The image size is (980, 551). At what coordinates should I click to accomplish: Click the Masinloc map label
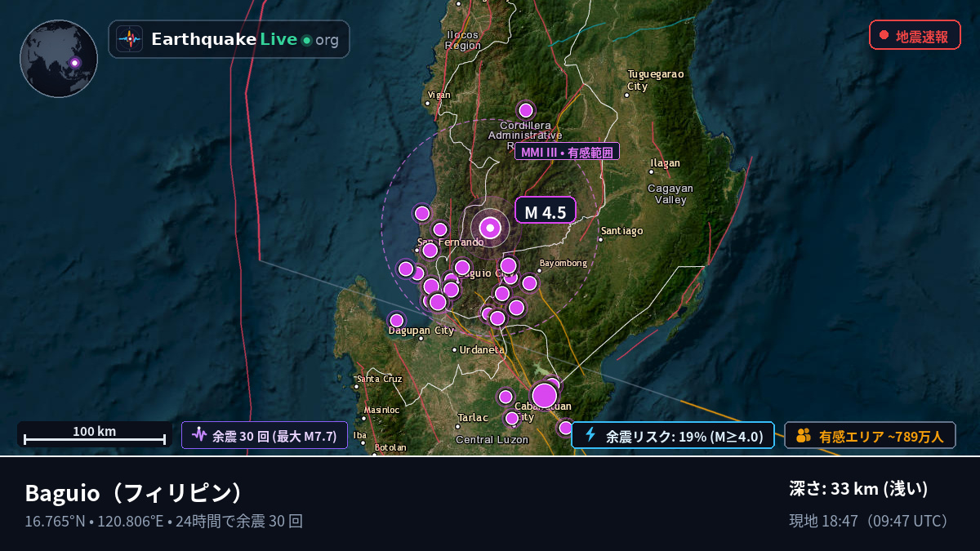click(381, 410)
